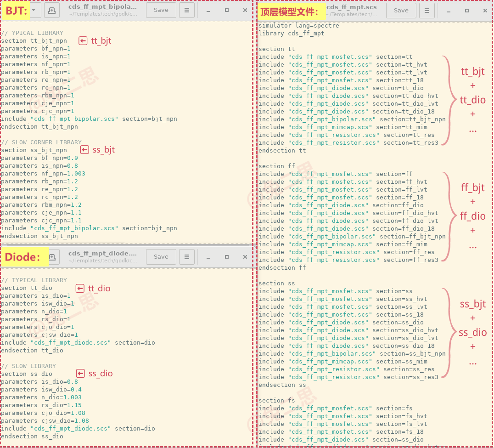Screen dimensions: 494x448
Task: Click the include line ending 'section=tt_mim'
Action: (x=343, y=127)
